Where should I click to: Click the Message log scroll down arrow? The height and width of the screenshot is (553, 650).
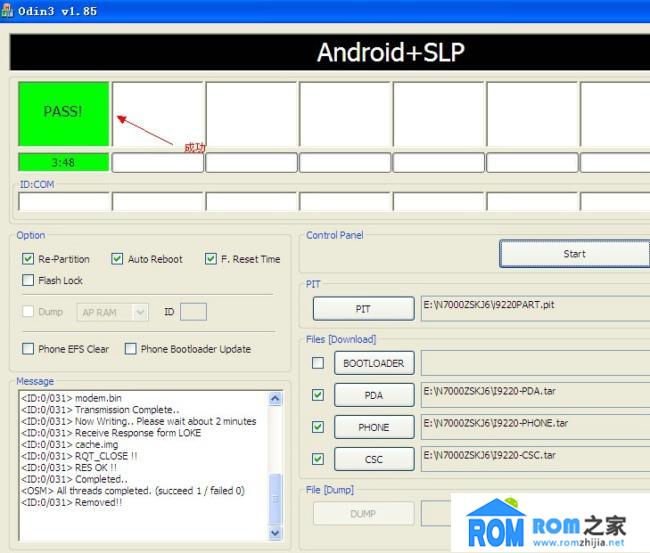coord(275,533)
